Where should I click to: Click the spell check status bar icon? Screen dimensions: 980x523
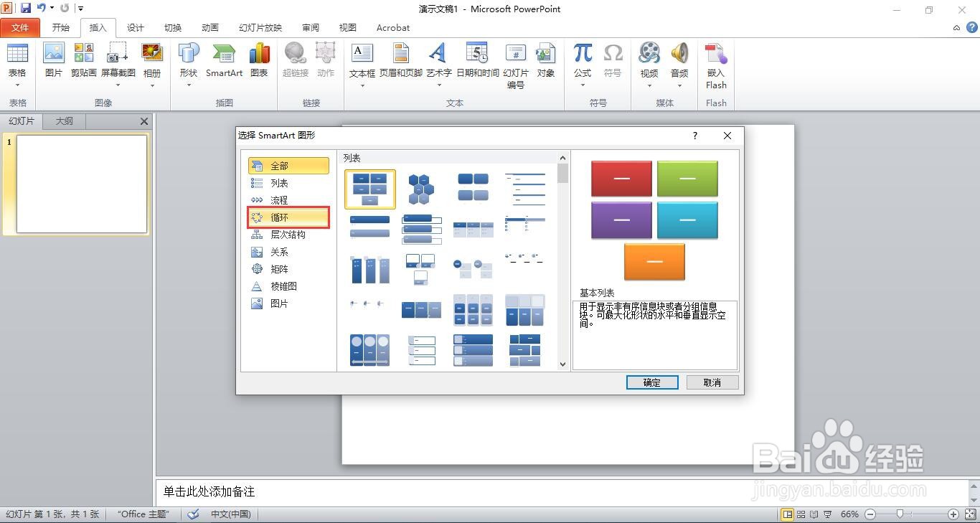click(193, 514)
